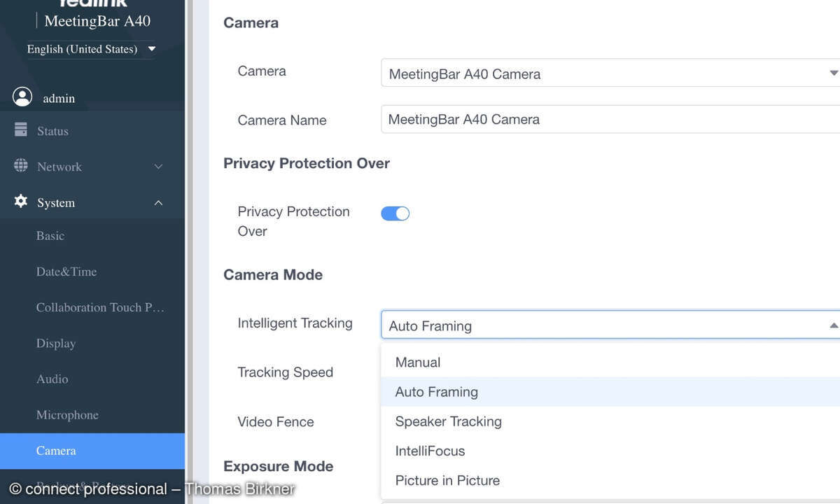840x504 pixels.
Task: Click the admin user avatar icon
Action: [x=22, y=97]
